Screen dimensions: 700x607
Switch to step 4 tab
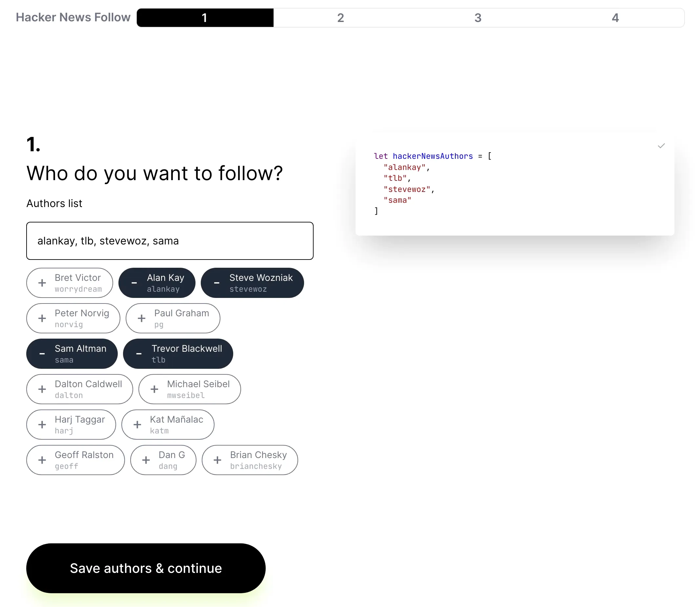(x=615, y=18)
